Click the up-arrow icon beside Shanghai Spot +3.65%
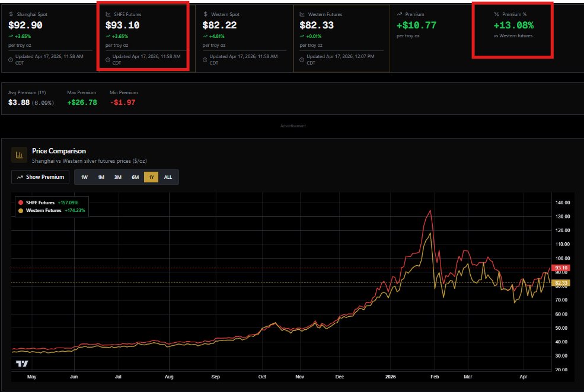Screen dimensions: 584x392 (11, 36)
